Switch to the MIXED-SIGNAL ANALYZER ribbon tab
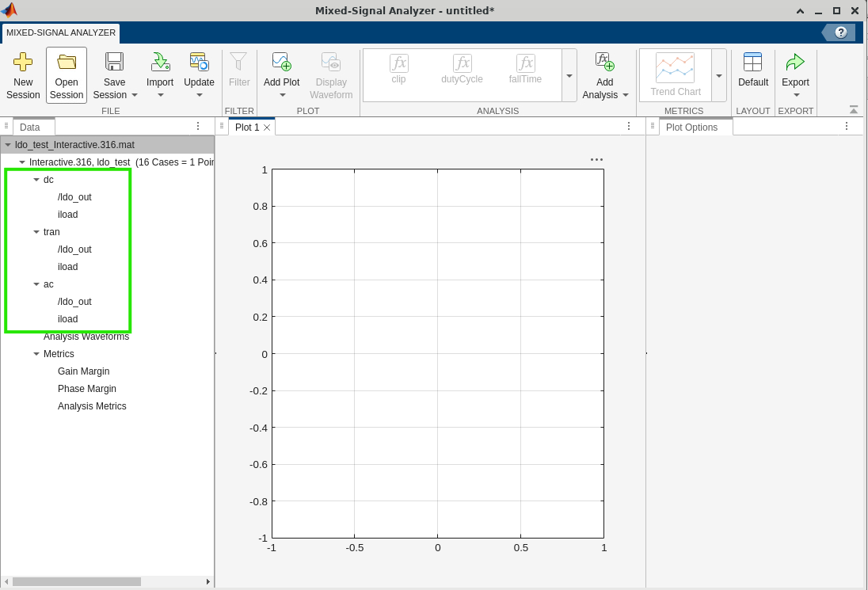 coord(60,33)
